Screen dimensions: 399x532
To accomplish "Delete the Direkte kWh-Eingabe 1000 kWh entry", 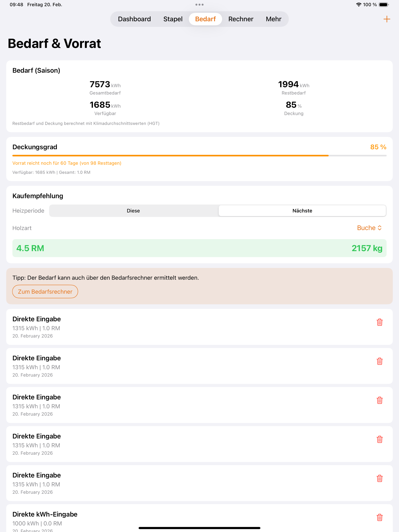I will click(380, 517).
